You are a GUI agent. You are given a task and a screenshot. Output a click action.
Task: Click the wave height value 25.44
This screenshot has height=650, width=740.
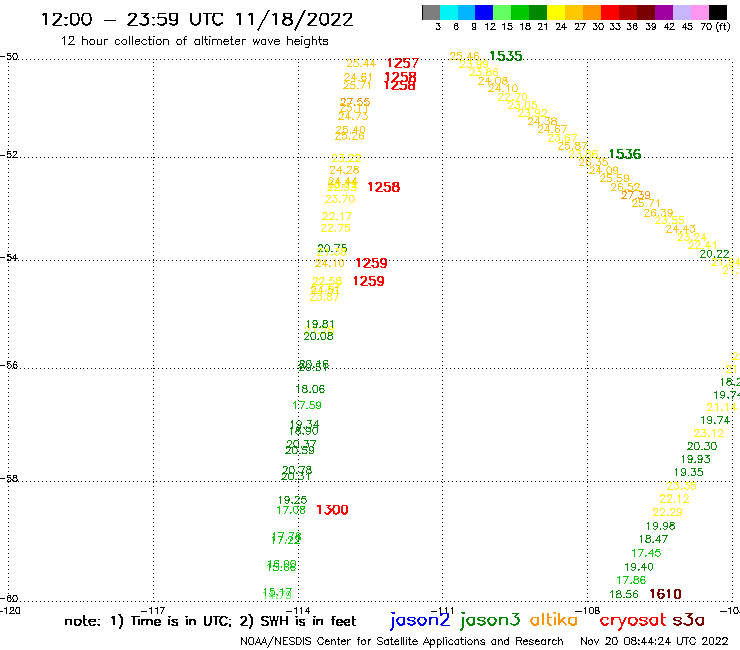[361, 63]
